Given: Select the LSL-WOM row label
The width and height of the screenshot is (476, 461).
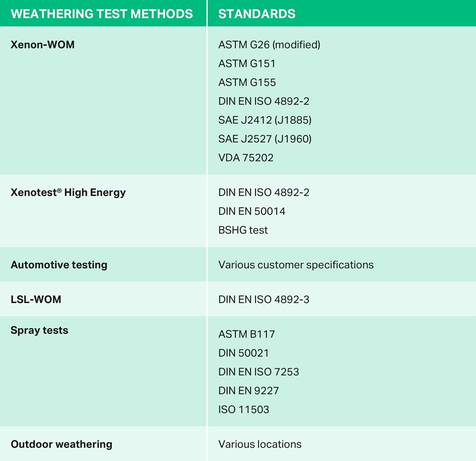Looking at the screenshot, I should point(36,300).
